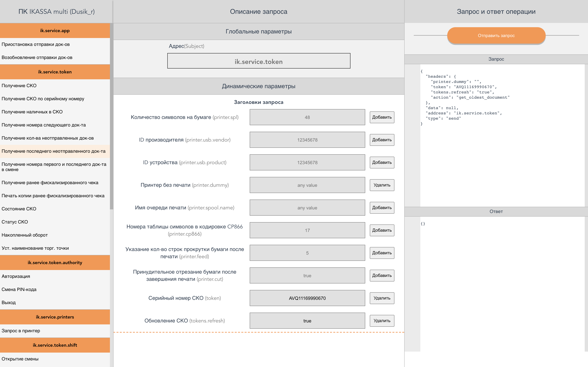Remove the printer.dummy header
Screen dimensions: 588x367
point(382,185)
